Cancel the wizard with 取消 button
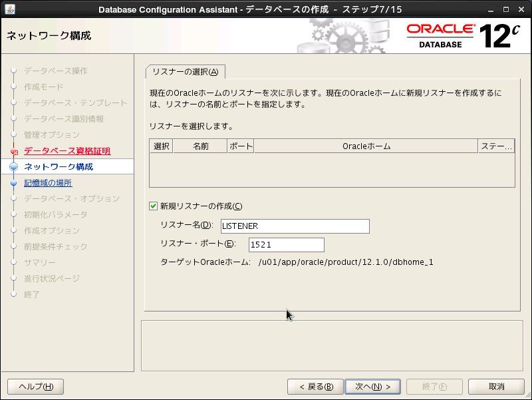This screenshot has height=400, width=532. click(496, 387)
